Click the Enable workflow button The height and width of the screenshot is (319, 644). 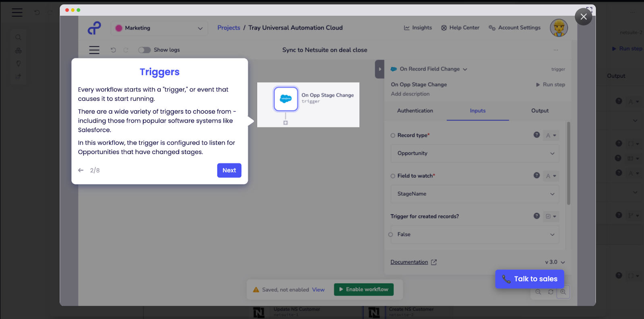pos(364,290)
